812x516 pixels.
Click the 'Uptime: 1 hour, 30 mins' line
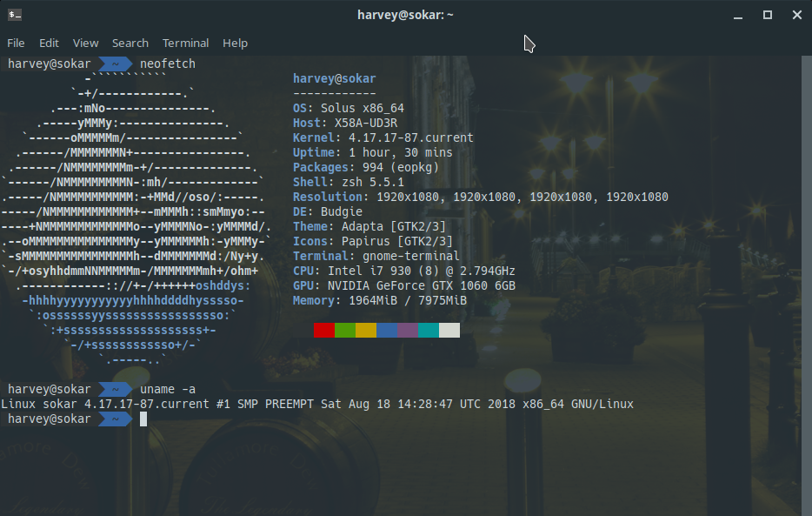click(x=373, y=152)
